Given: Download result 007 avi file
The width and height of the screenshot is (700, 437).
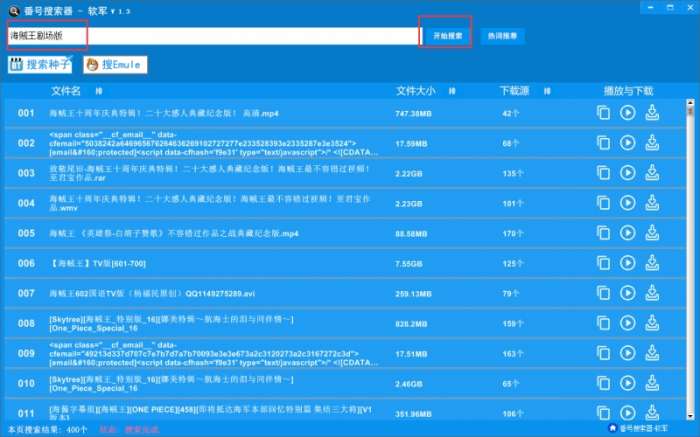Looking at the screenshot, I should 653,293.
